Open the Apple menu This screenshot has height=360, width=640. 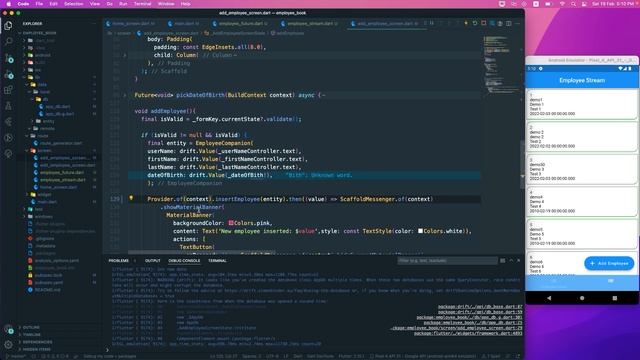[x=8, y=4]
